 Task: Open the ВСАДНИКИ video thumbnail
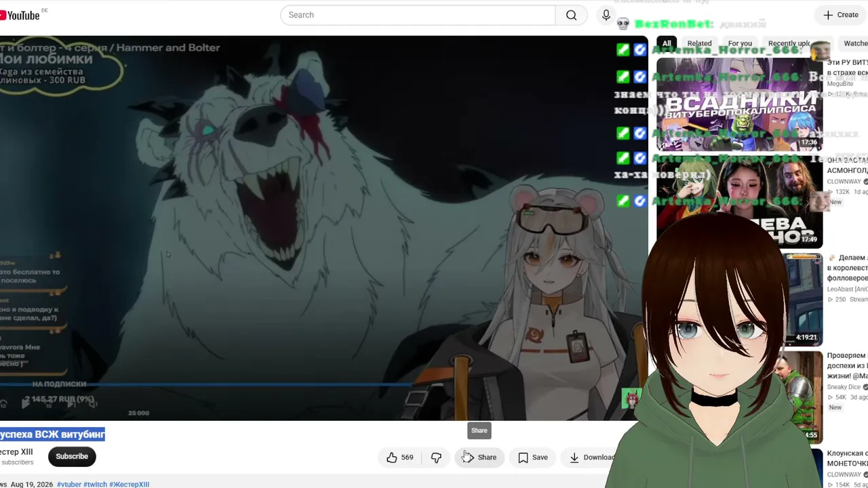739,104
